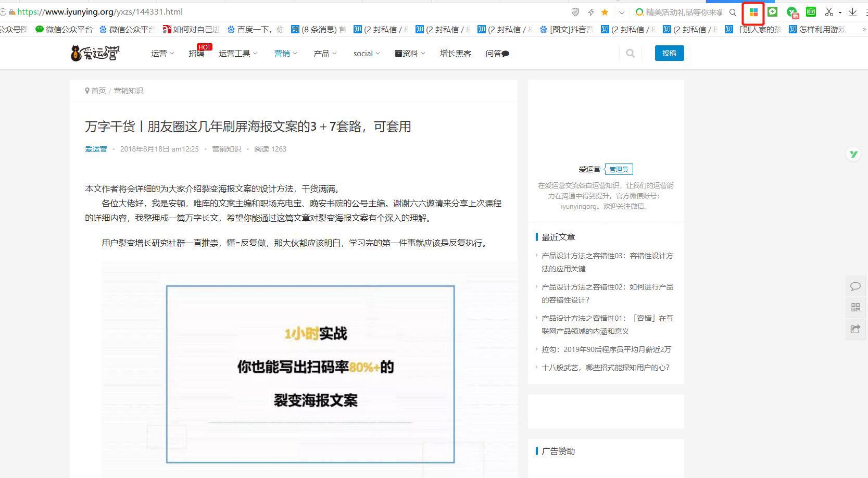Expand the address bar history chevron
Viewport: 868px width, 478px height.
coord(621,12)
